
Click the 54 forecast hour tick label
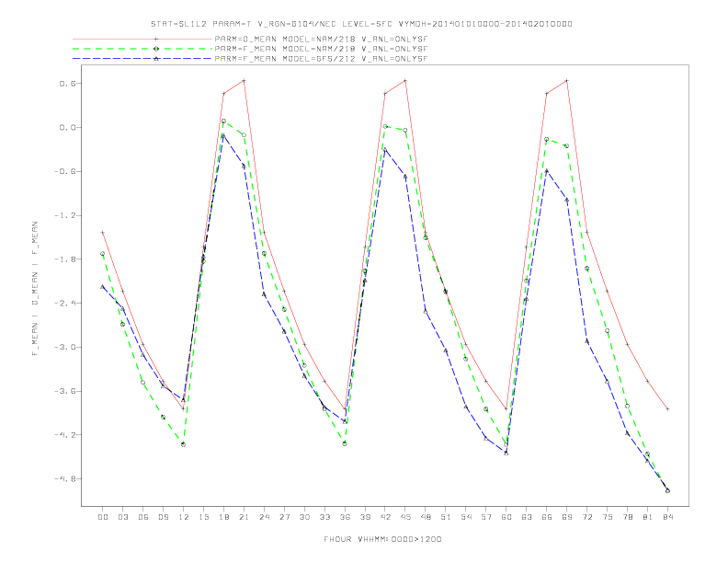pos(466,517)
